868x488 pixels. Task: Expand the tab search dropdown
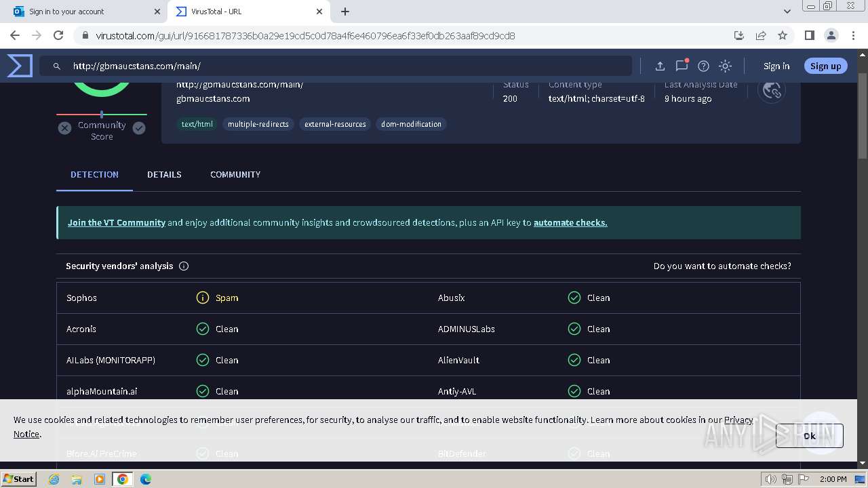787,12
